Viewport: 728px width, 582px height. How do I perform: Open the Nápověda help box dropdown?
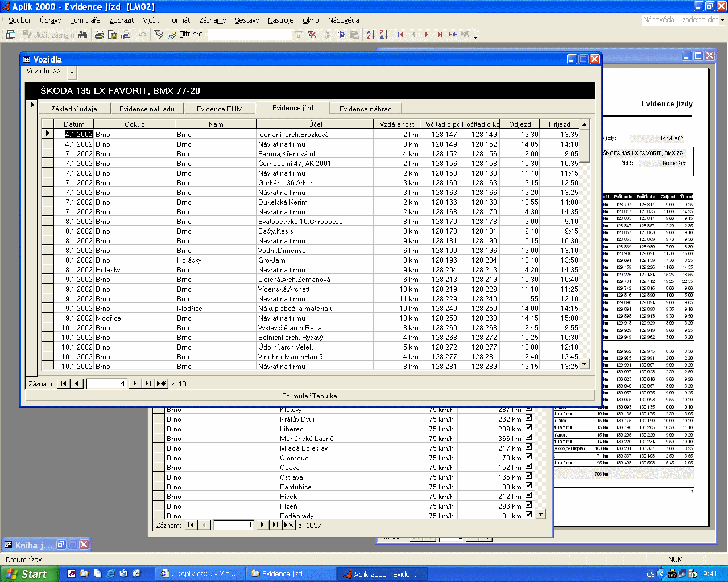722,20
